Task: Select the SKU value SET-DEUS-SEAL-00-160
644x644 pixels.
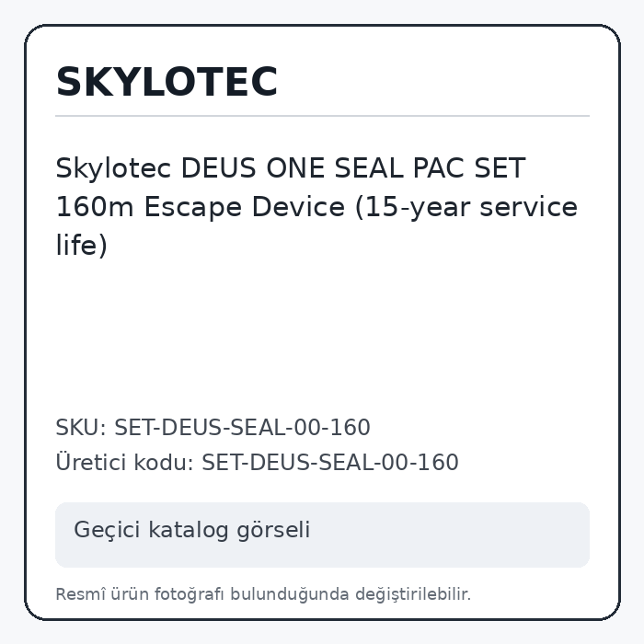Action: pos(242,427)
